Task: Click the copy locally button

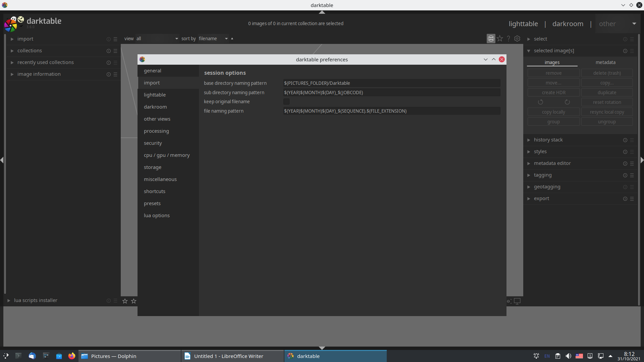Action: tap(553, 112)
